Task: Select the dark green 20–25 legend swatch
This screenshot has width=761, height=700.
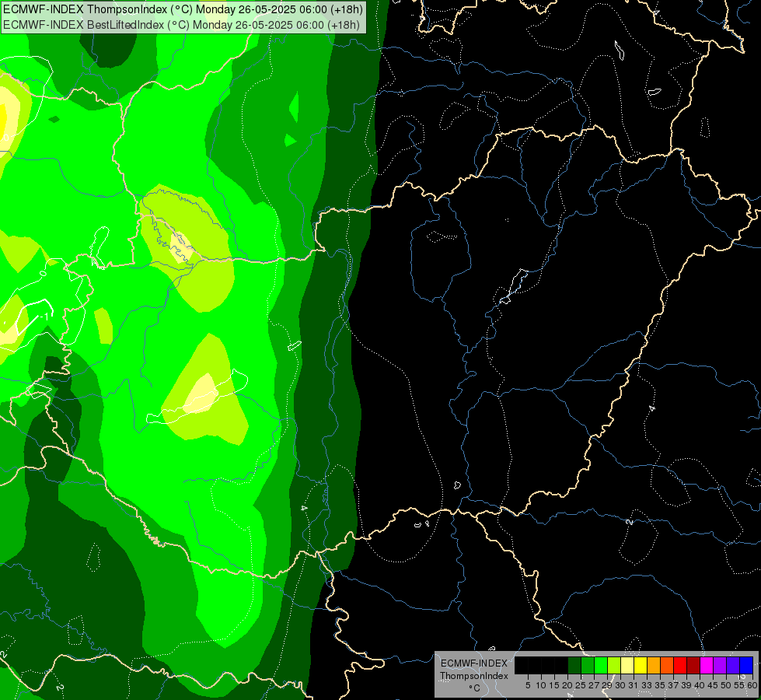Action: [574, 665]
